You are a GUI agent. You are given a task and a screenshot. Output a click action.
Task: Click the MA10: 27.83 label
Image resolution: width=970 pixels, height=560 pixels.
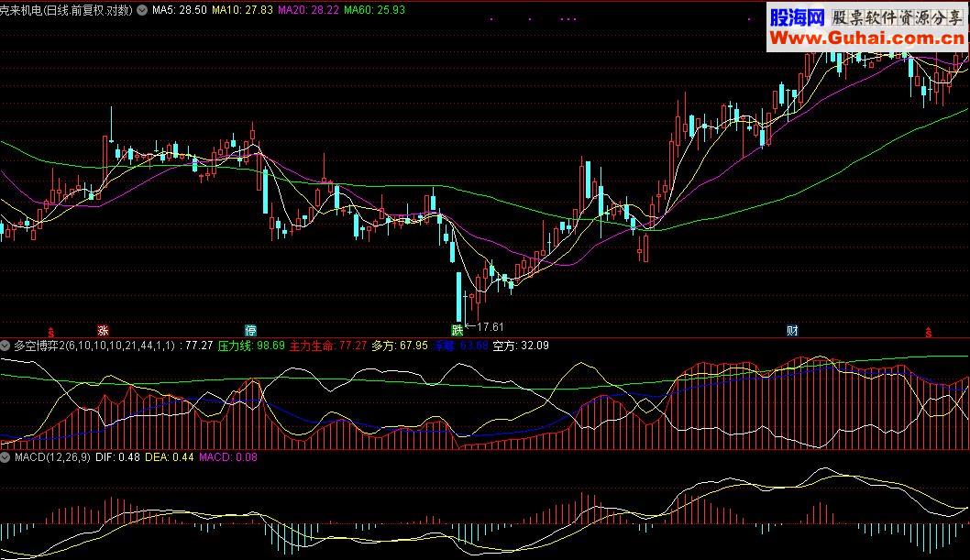click(242, 10)
